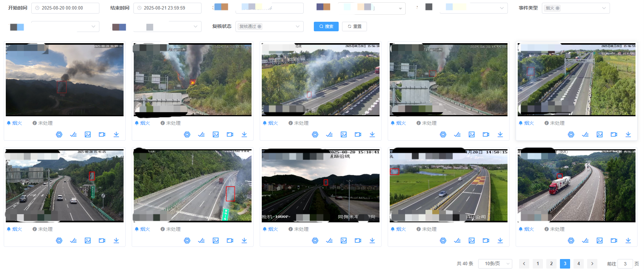Viewport: 644px width, 274px height.
Task: Open the 15:46:54 highway gantry thumbnail
Action: (577, 80)
